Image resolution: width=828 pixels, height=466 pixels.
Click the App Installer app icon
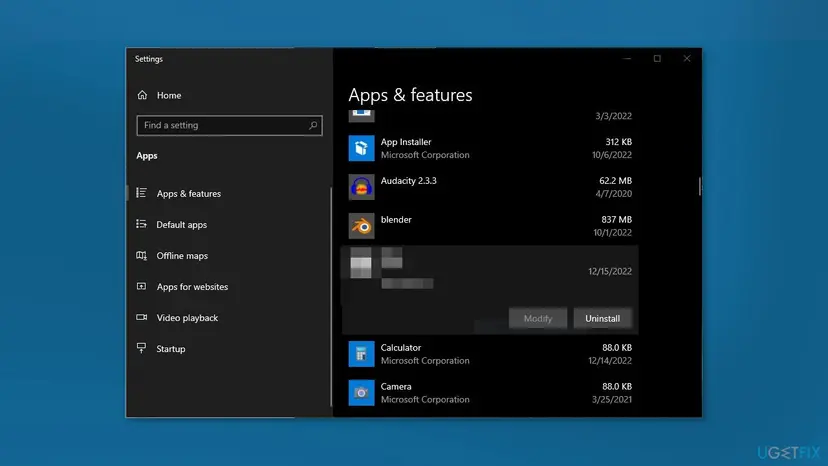tap(361, 148)
